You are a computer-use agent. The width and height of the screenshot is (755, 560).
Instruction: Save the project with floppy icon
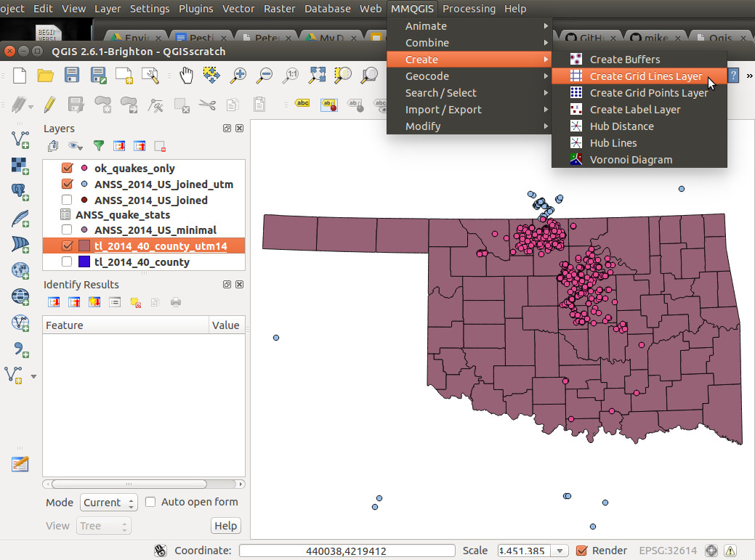(72, 76)
